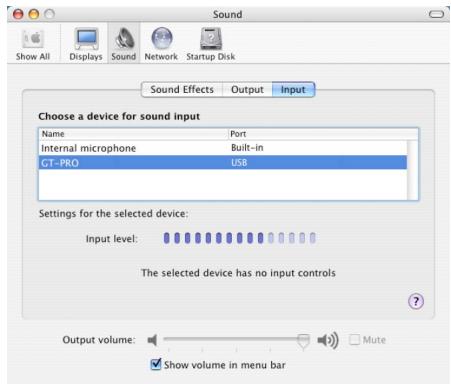Open the Show All preferences icon
The image size is (451, 384).
pos(33,45)
